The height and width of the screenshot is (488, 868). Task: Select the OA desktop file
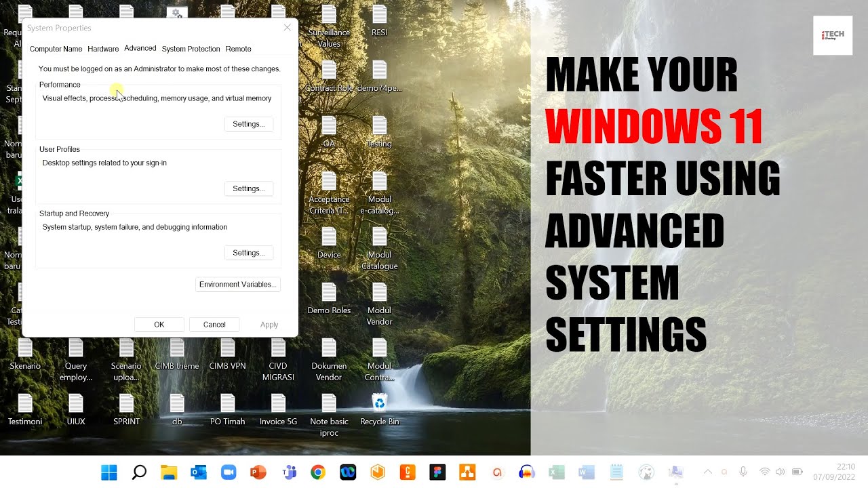pos(329,132)
